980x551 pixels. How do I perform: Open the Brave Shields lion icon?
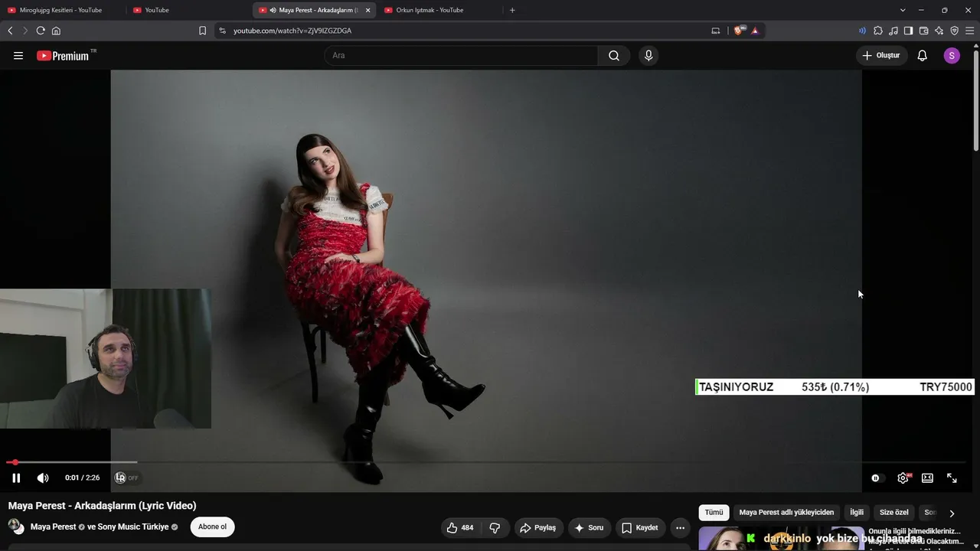(x=739, y=31)
